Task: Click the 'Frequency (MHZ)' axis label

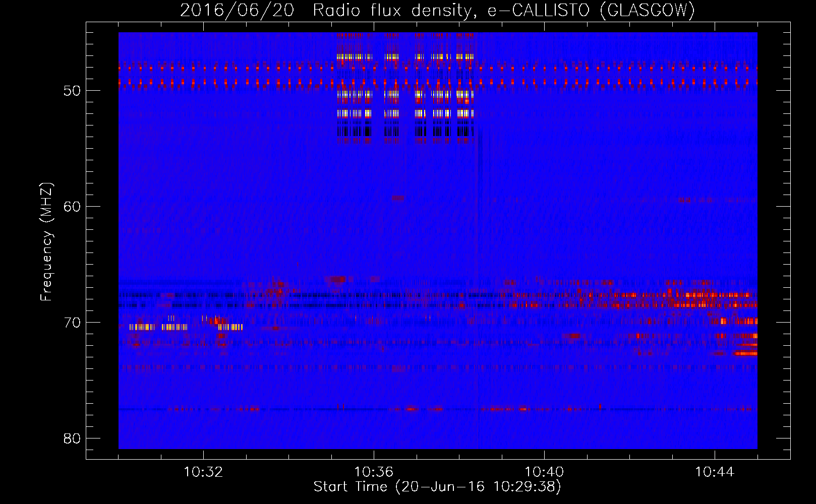Action: point(46,242)
